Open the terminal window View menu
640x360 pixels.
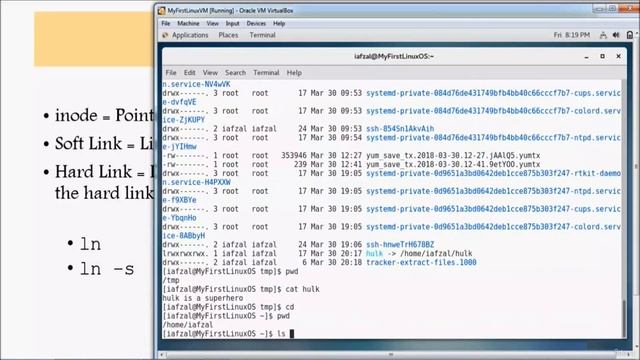pyautogui.click(x=210, y=73)
